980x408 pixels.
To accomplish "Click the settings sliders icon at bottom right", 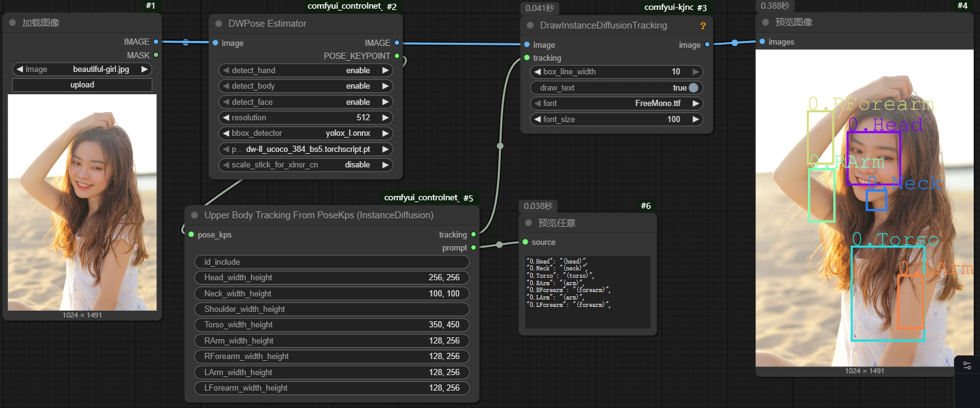I will (967, 366).
